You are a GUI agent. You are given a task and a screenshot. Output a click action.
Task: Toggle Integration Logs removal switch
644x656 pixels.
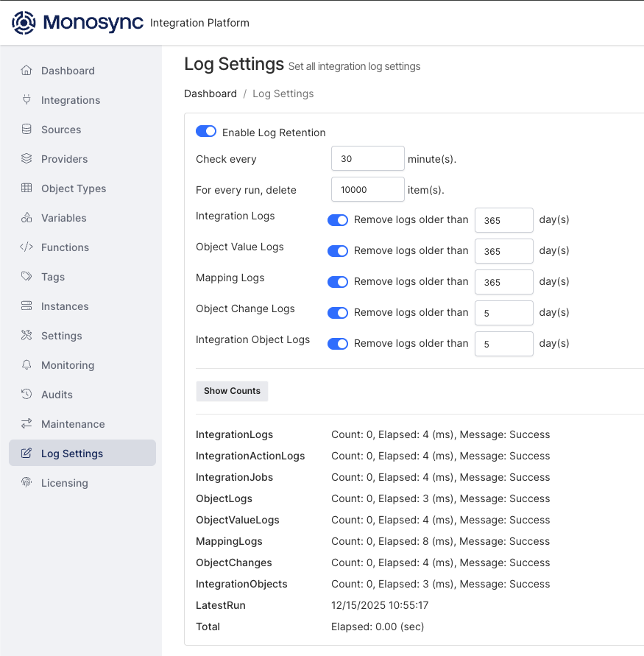(x=338, y=220)
